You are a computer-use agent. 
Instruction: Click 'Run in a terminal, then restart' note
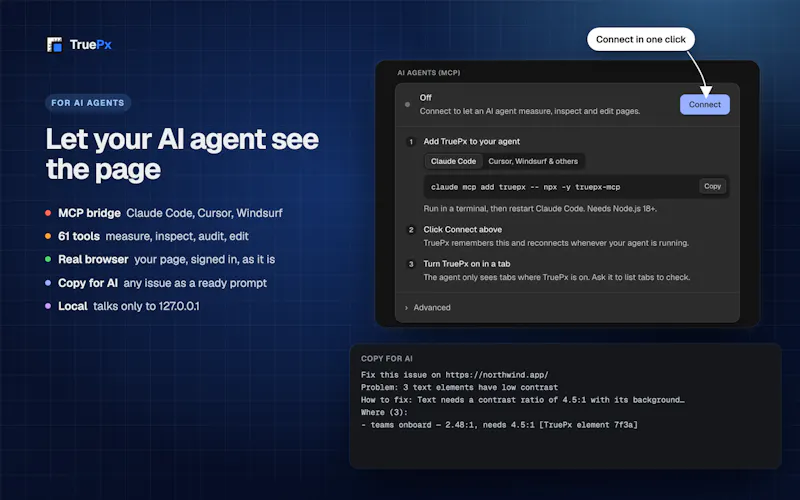tap(540, 209)
